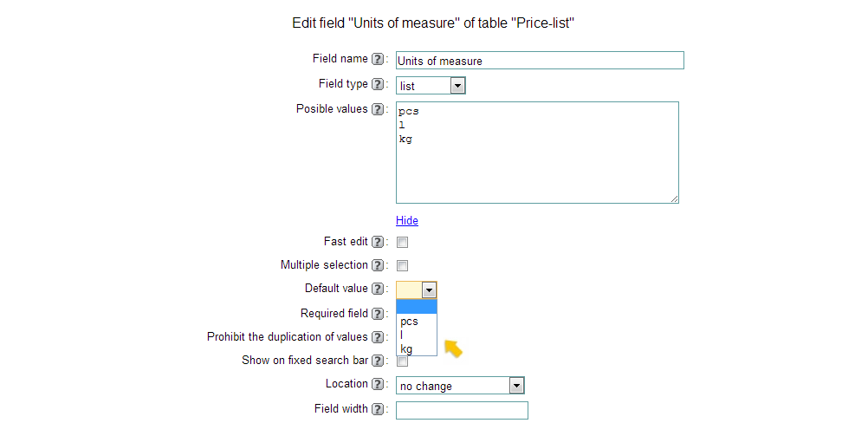Click the Field name text box
868x423 pixels.
[x=540, y=61]
